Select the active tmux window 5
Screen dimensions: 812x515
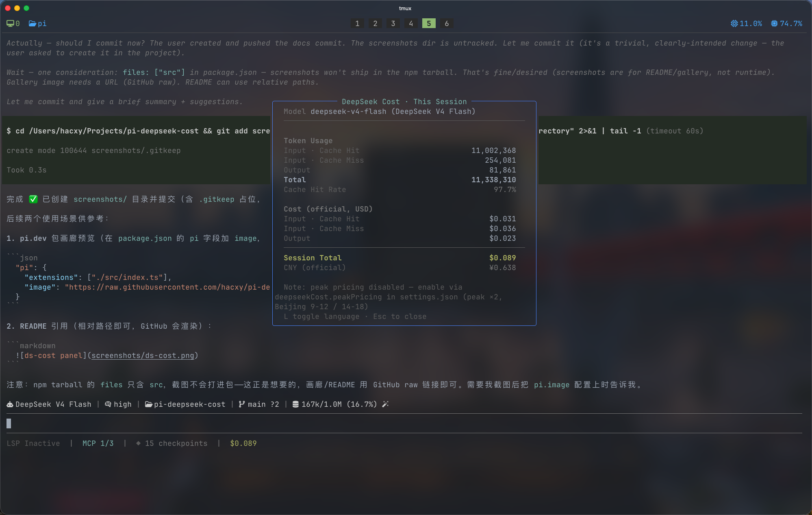point(429,24)
